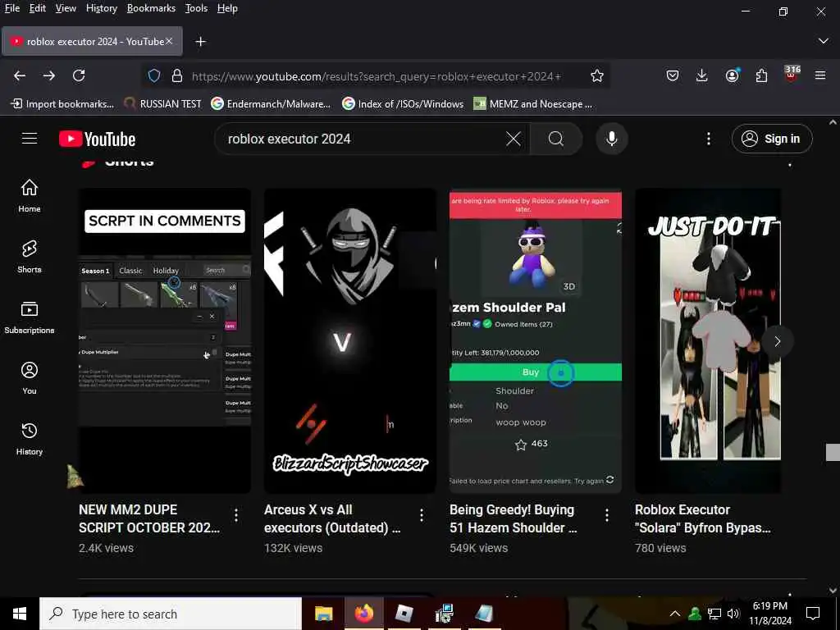Go back in Firefox
840x630 pixels.
(20, 75)
